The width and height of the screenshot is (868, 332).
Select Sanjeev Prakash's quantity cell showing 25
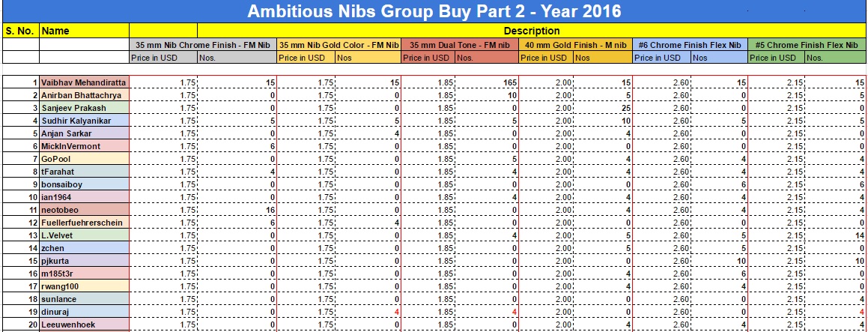pos(604,108)
